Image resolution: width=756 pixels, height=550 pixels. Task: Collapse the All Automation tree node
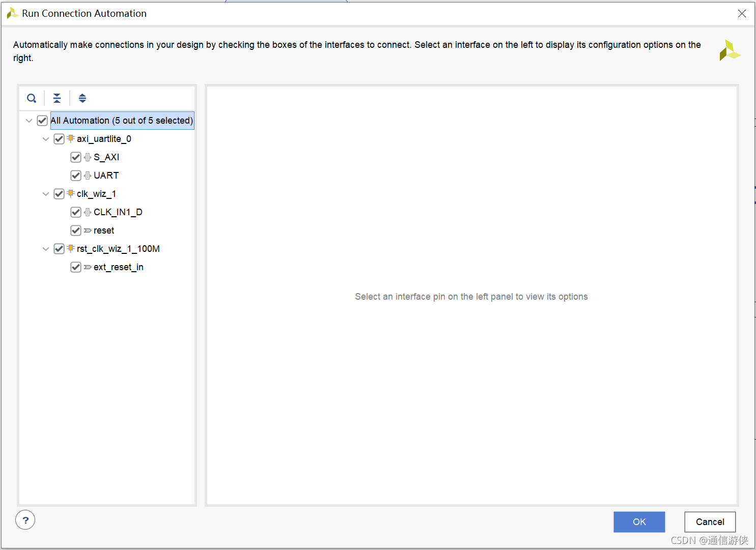[29, 121]
